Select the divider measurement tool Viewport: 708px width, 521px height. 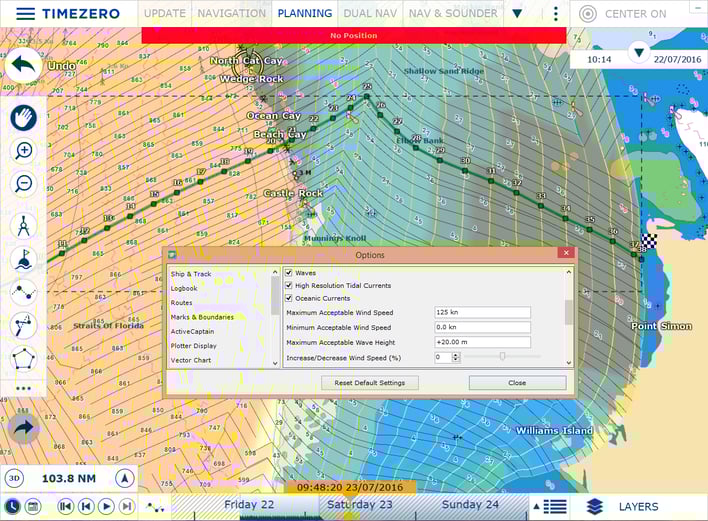coord(23,226)
